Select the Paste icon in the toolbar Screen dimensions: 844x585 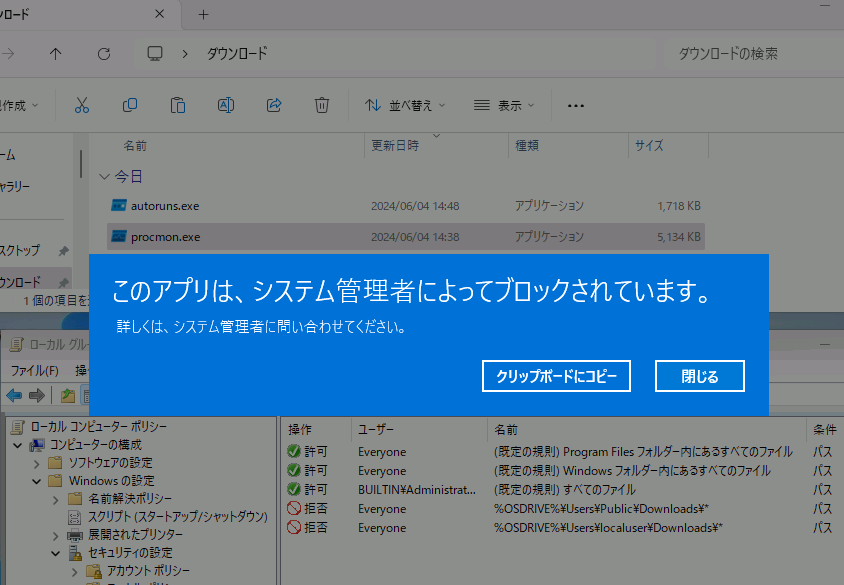click(x=178, y=104)
